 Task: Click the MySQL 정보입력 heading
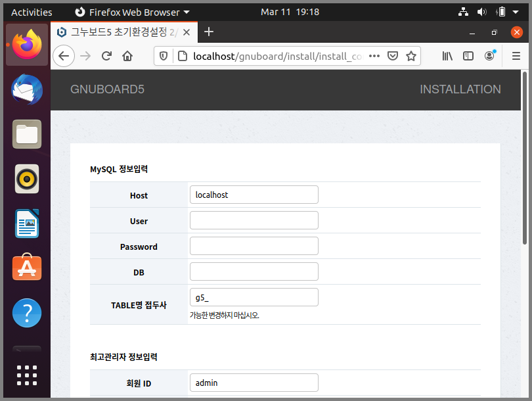pyautogui.click(x=119, y=169)
